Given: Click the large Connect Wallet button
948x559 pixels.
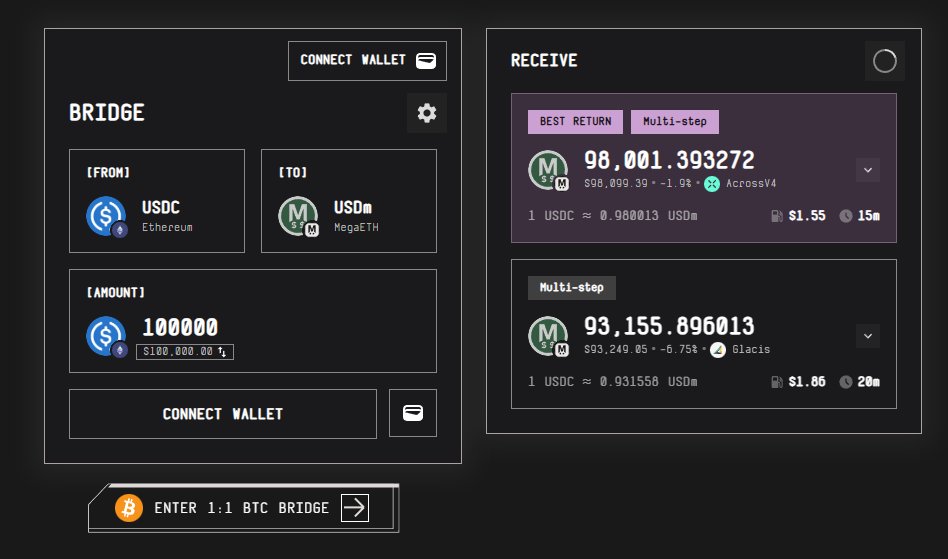Looking at the screenshot, I should click(x=222, y=414).
